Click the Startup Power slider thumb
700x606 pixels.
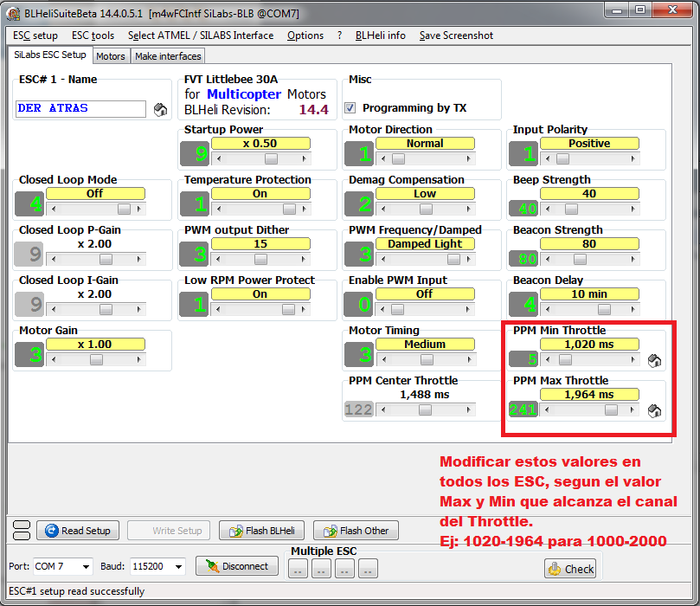coord(271,158)
